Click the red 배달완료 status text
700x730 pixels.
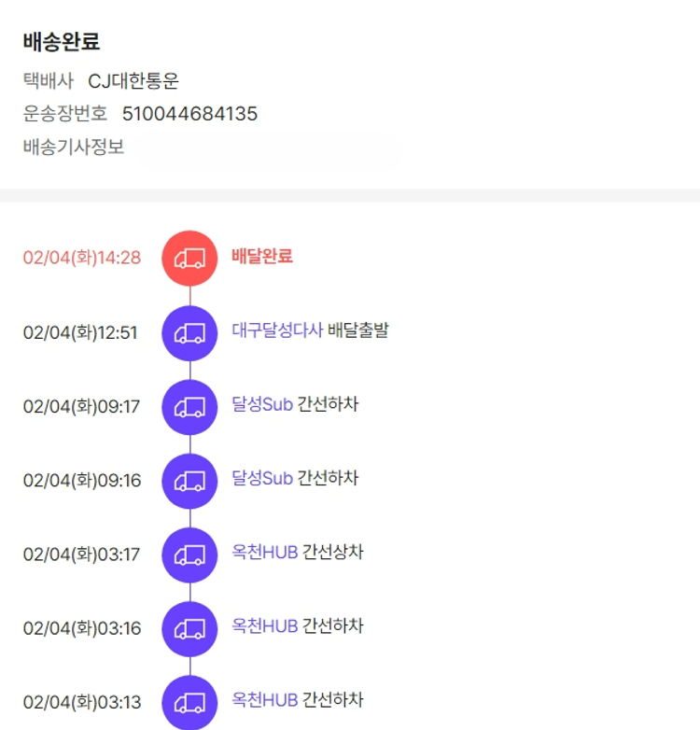point(262,256)
